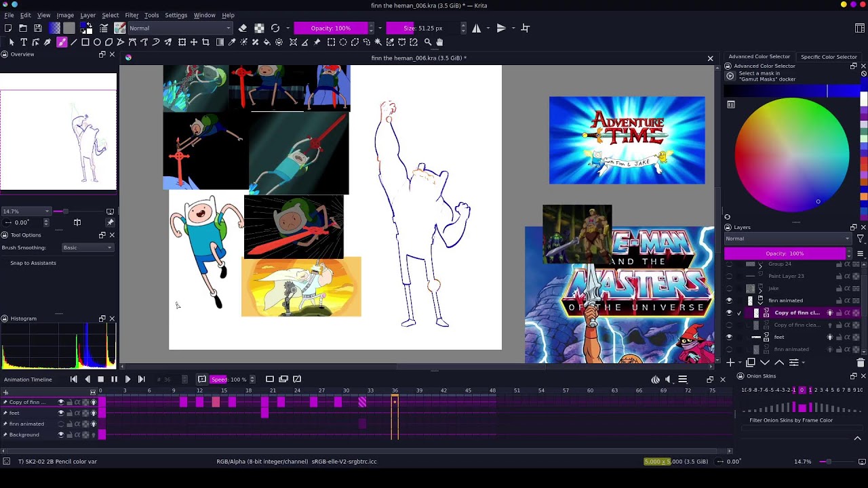Activate the Crop tool
868x488 pixels.
click(205, 42)
